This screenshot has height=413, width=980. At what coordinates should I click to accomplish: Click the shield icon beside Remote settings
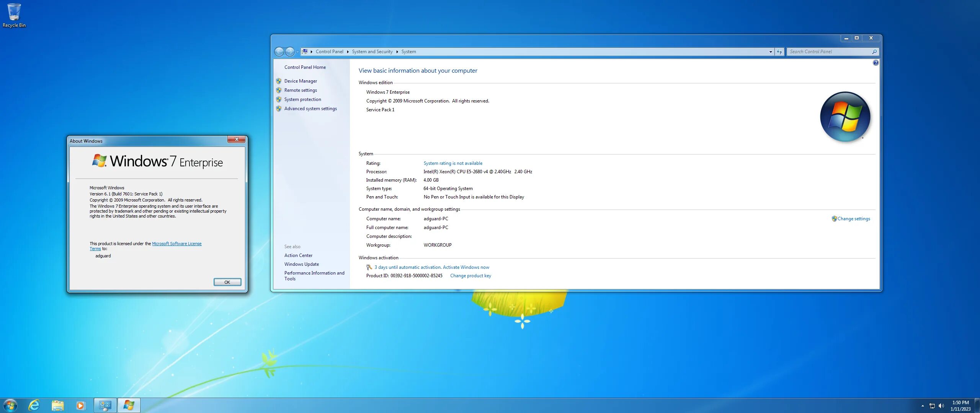coord(279,90)
